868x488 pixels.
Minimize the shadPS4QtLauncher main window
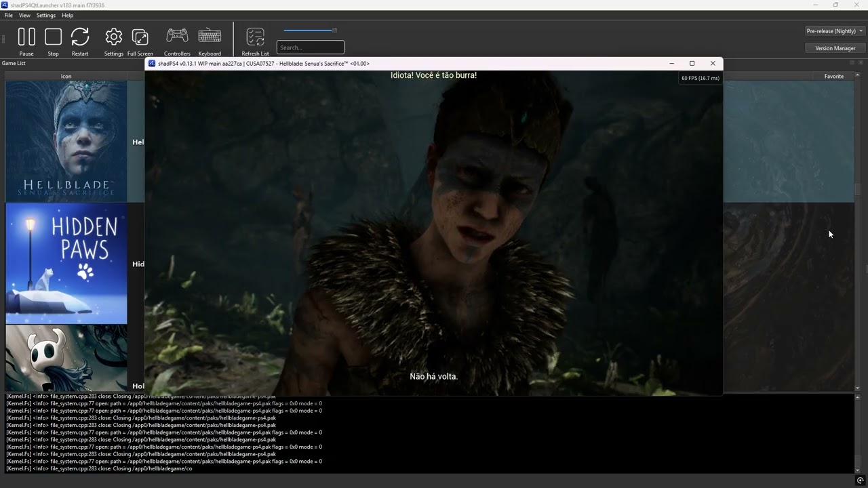(815, 5)
